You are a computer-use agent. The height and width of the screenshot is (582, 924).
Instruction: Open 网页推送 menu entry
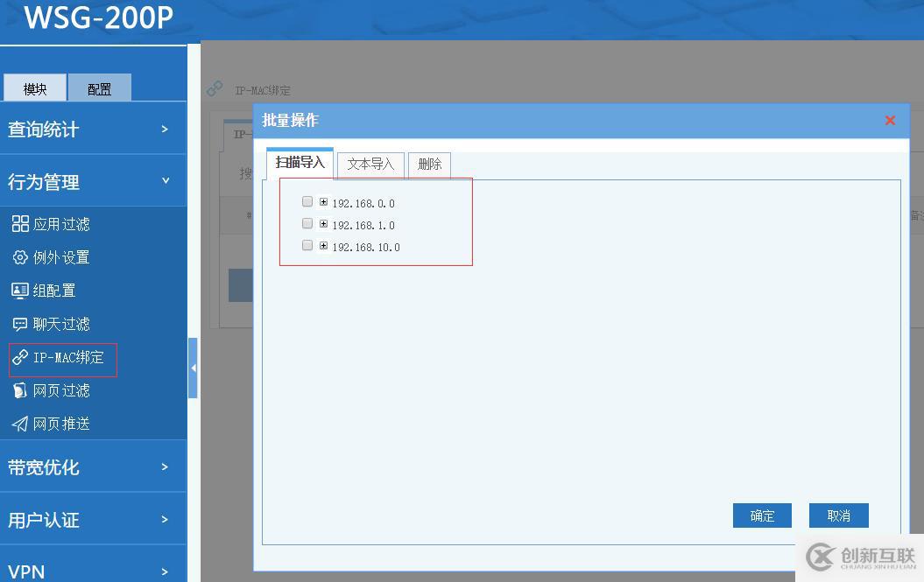pyautogui.click(x=61, y=424)
